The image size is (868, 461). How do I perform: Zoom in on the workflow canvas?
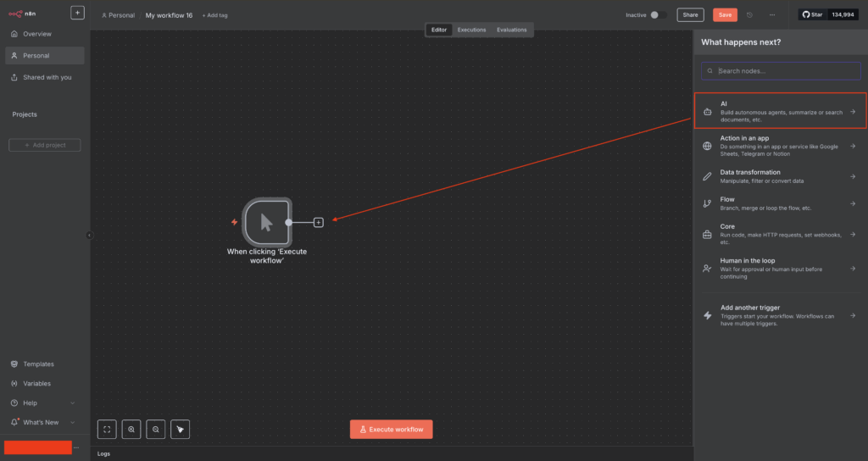(131, 430)
